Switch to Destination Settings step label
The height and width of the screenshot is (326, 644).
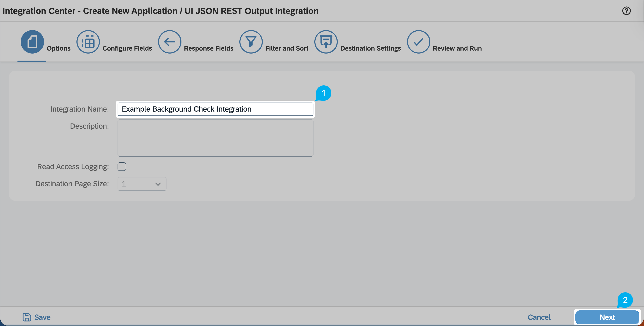(370, 48)
